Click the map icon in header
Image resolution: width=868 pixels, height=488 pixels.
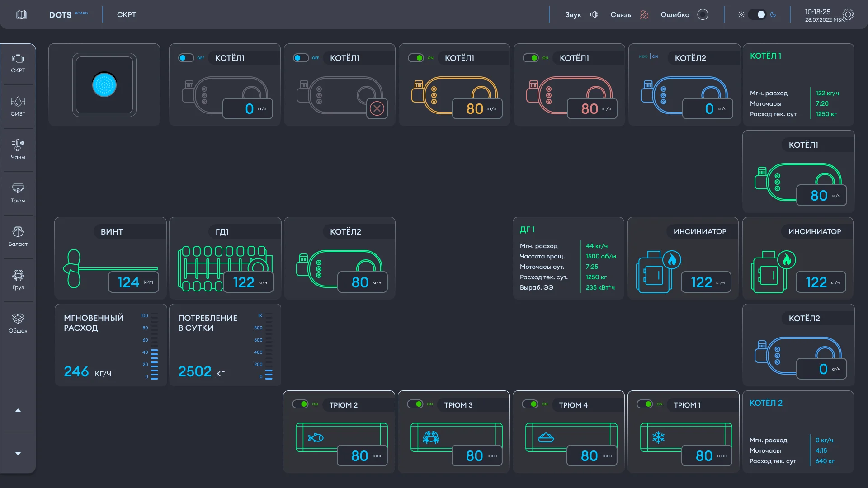pyautogui.click(x=21, y=14)
